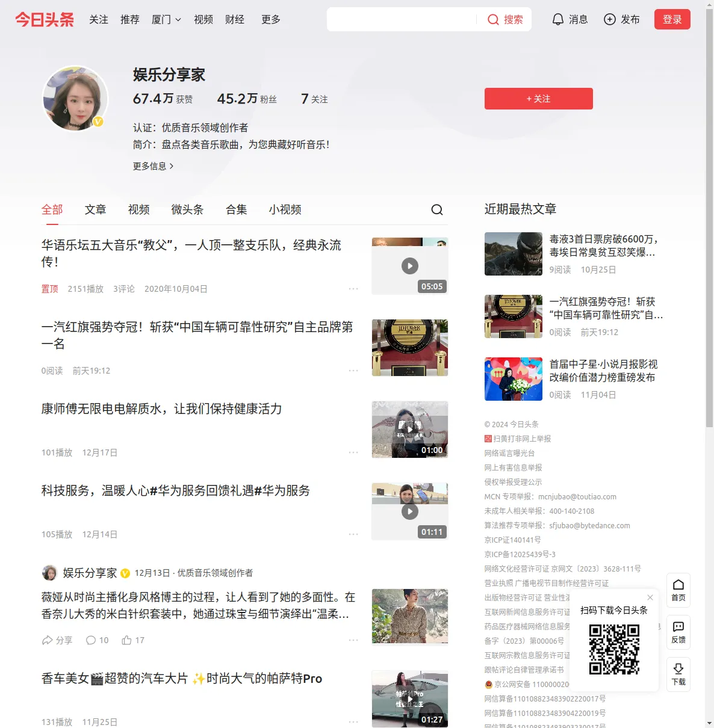Click the 娱乐分享家 profile avatar
Viewport: 714px width, 728px height.
(75, 99)
